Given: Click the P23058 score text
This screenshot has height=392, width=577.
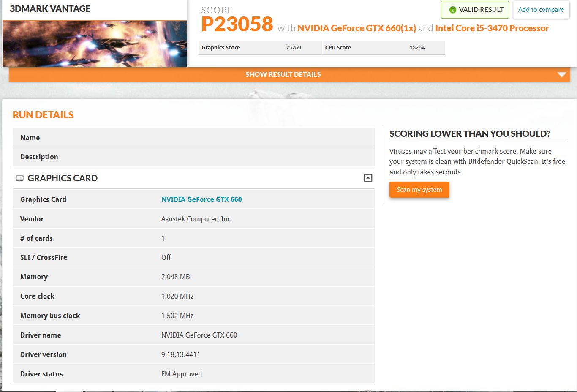Looking at the screenshot, I should click(x=237, y=24).
